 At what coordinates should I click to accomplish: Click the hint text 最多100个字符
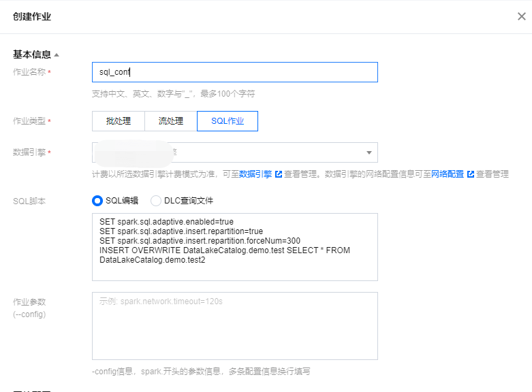pyautogui.click(x=228, y=94)
